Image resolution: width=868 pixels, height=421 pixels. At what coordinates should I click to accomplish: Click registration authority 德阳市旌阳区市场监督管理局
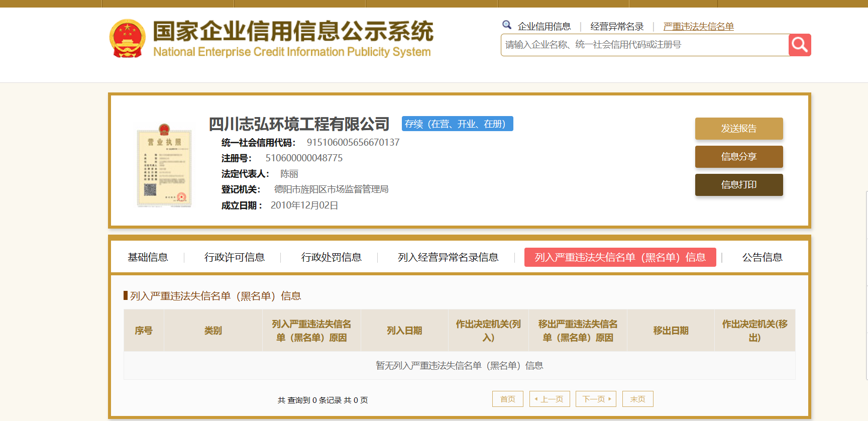pyautogui.click(x=331, y=189)
